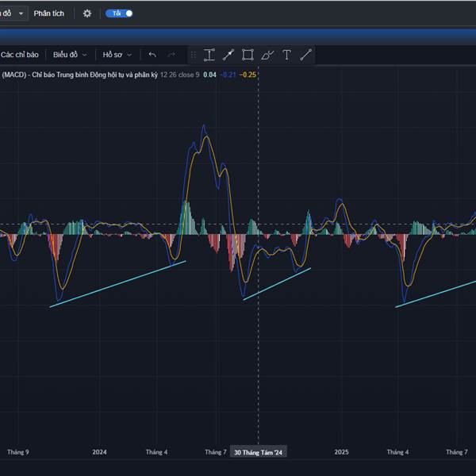Open the Phân tích tab
Screen dimensions: 476x476
coord(49,13)
